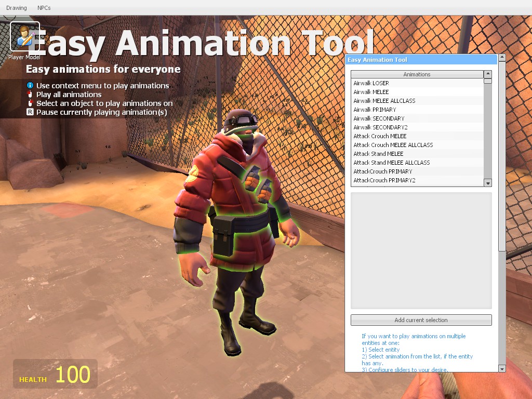Click the R key icon beside Pause hint

(x=30, y=112)
